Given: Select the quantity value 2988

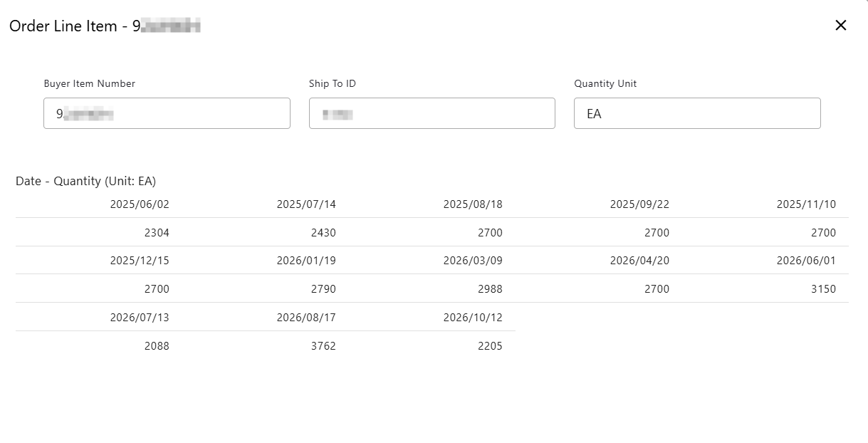Looking at the screenshot, I should point(489,289).
